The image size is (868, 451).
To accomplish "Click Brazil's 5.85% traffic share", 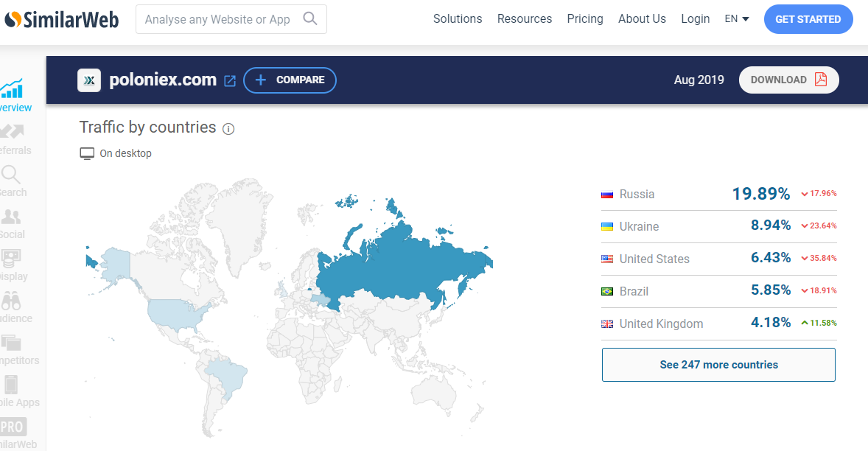I will [x=771, y=290].
